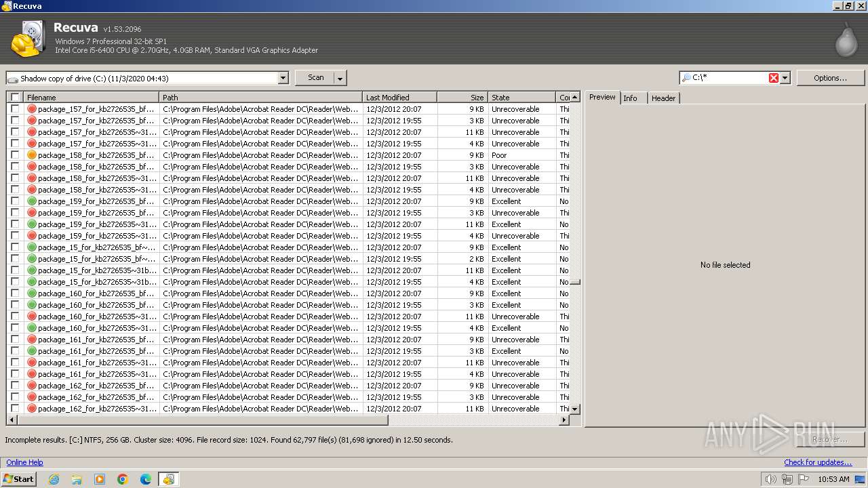Viewport: 868px width, 488px height.
Task: Click the magnifier icon in the search box
Action: click(x=686, y=78)
